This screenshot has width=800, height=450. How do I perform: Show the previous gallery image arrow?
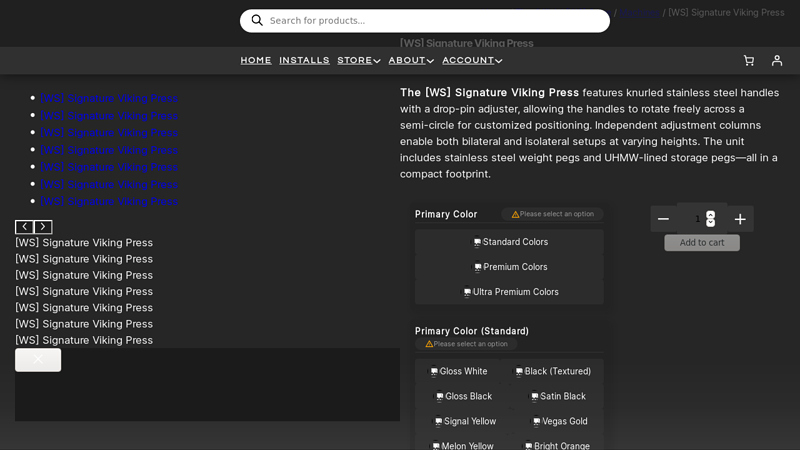coord(24,227)
